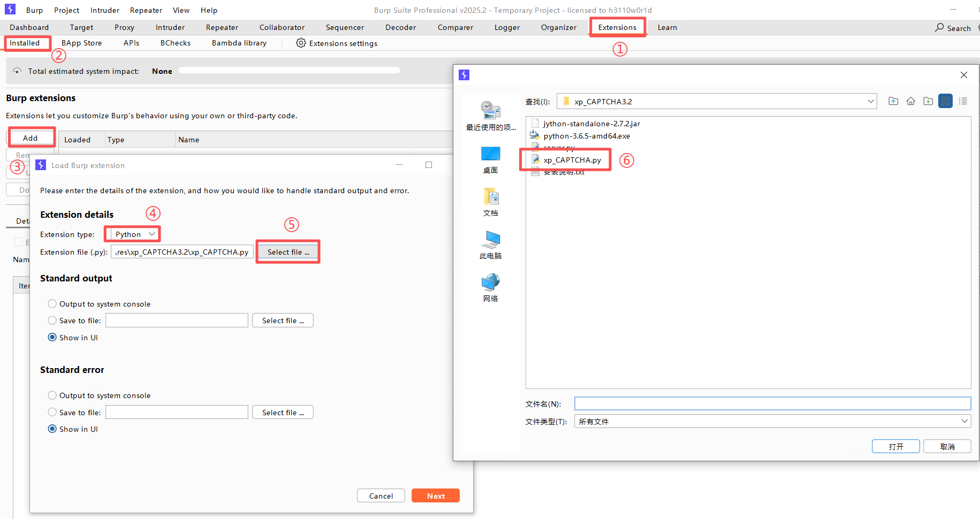Select standard error 'Output to system console'

click(x=52, y=395)
